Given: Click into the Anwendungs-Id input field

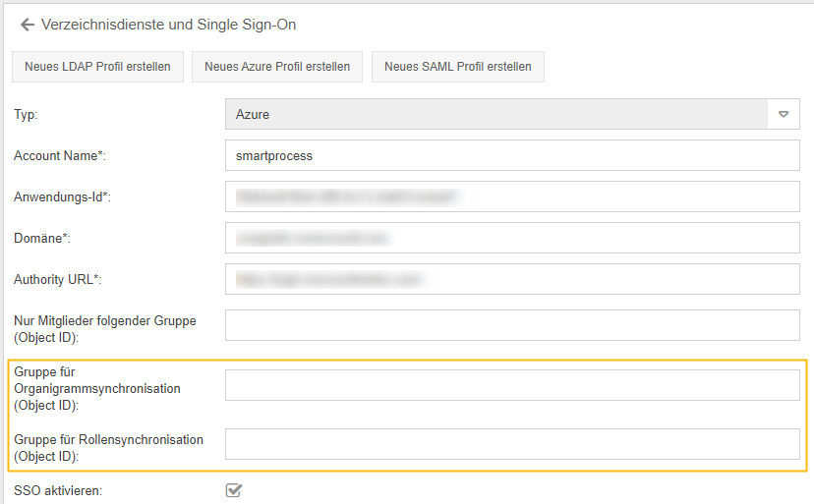Looking at the screenshot, I should (512, 196).
